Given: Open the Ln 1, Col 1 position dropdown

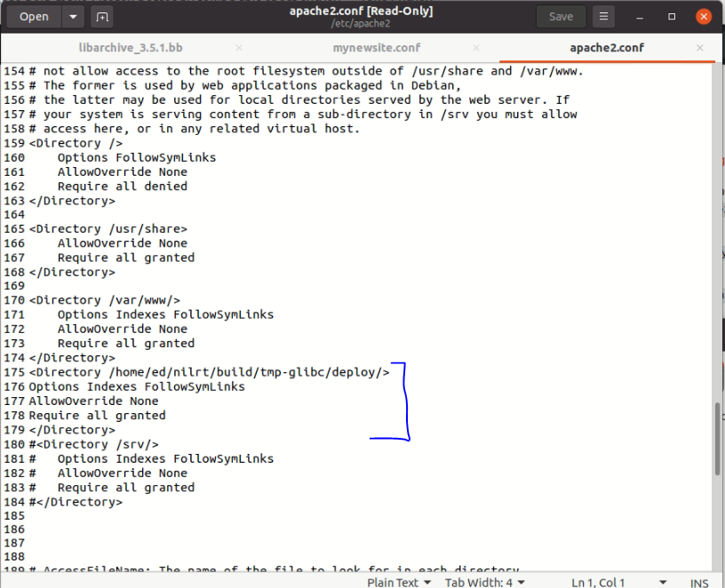Looking at the screenshot, I should pyautogui.click(x=618, y=582).
